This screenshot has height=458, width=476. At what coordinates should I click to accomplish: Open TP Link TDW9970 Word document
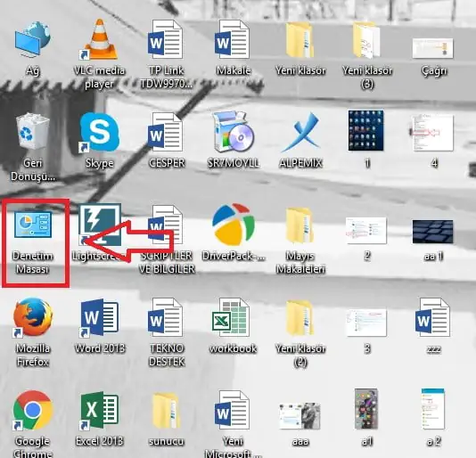[166, 39]
